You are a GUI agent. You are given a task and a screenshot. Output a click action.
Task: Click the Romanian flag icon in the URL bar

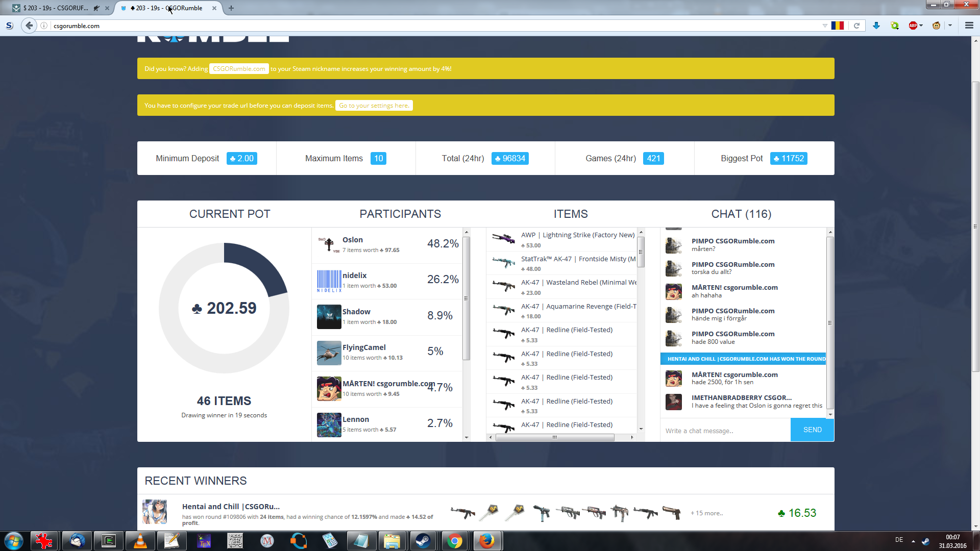tap(837, 26)
